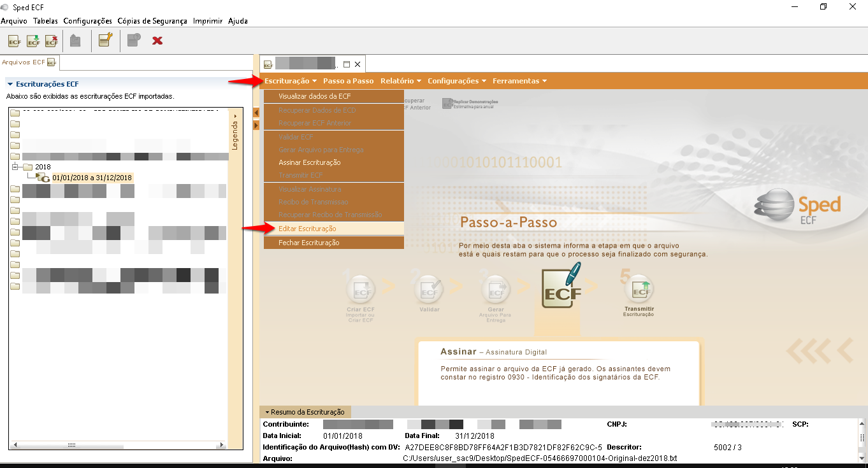Click the Arquivo file path text
Screen dimensions: 868x468
tap(540, 458)
